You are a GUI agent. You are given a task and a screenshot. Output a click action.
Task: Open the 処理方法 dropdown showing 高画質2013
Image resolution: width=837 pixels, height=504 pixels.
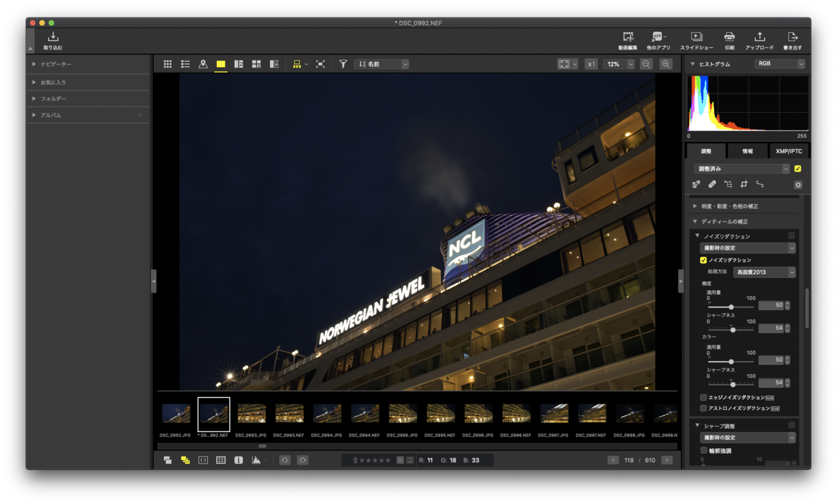click(x=764, y=272)
